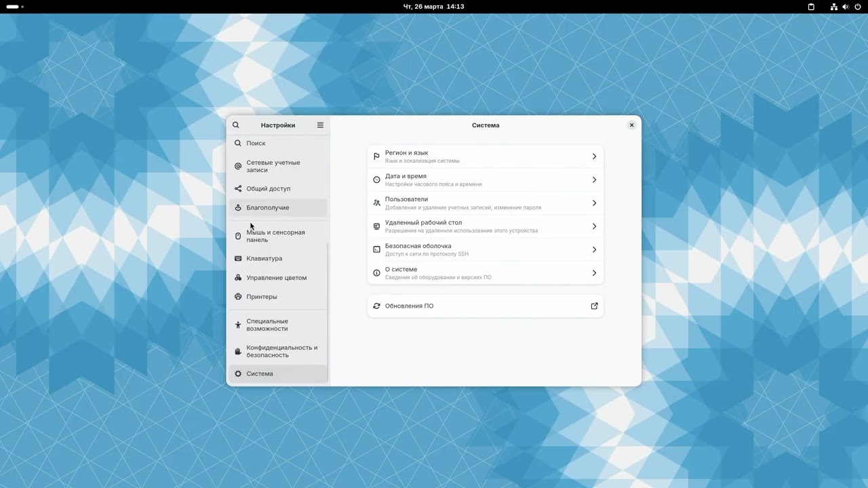Click the Система window title

(x=486, y=125)
